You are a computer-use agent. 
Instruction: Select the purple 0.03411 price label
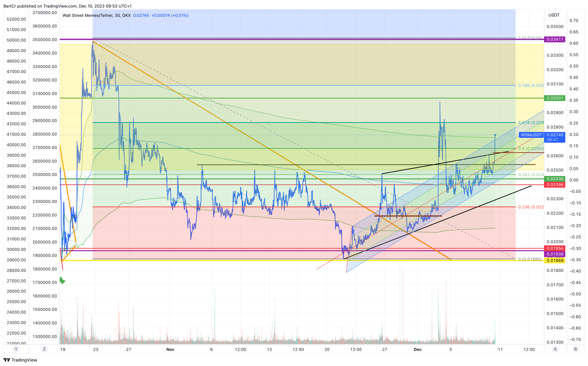[555, 39]
